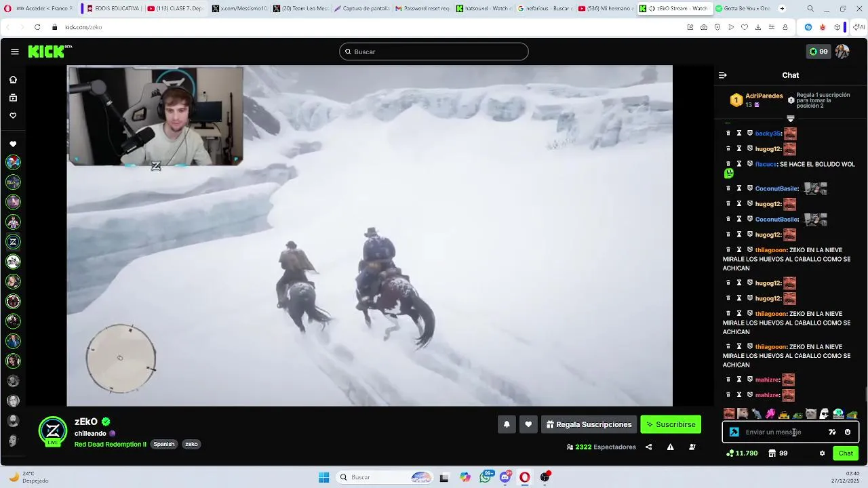This screenshot has height=488, width=868.
Task: Click the Suscribirse button
Action: coord(671,424)
